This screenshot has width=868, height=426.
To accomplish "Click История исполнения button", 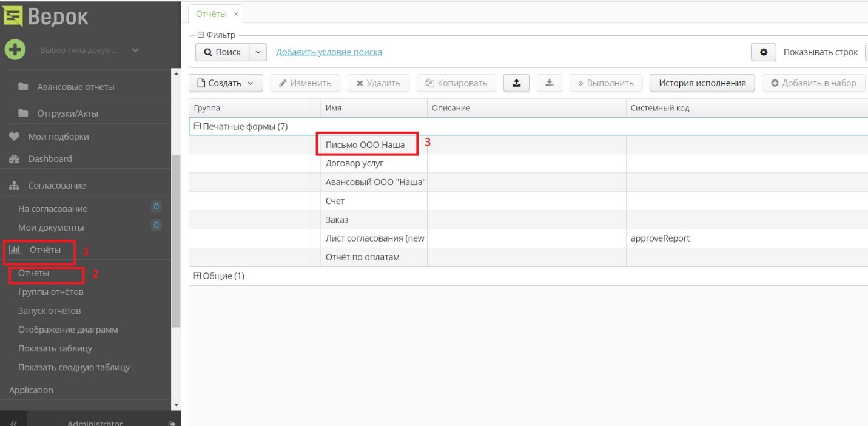I will pyautogui.click(x=702, y=83).
